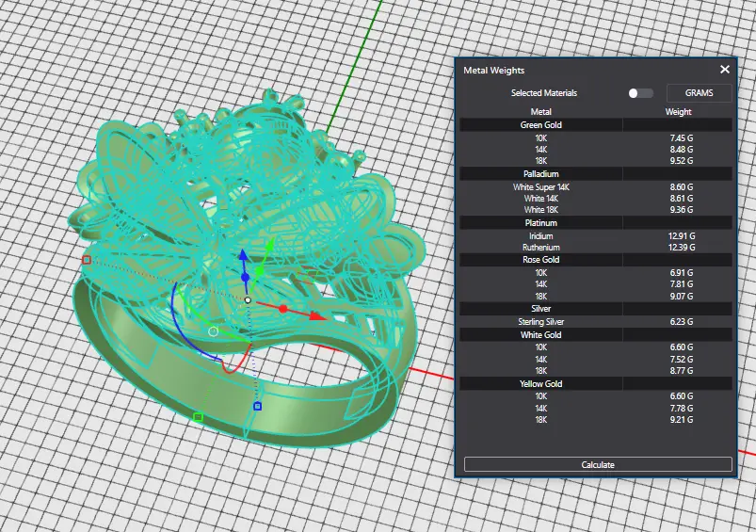Screen dimensions: 756x532
Task: Click the 8.60 G weight value
Action: [681, 187]
